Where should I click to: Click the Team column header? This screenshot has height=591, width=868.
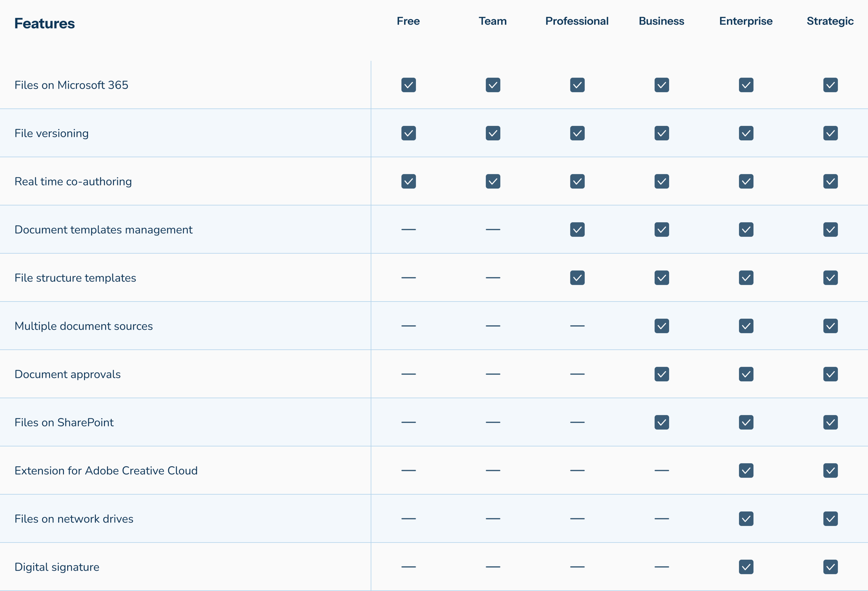coord(493,21)
